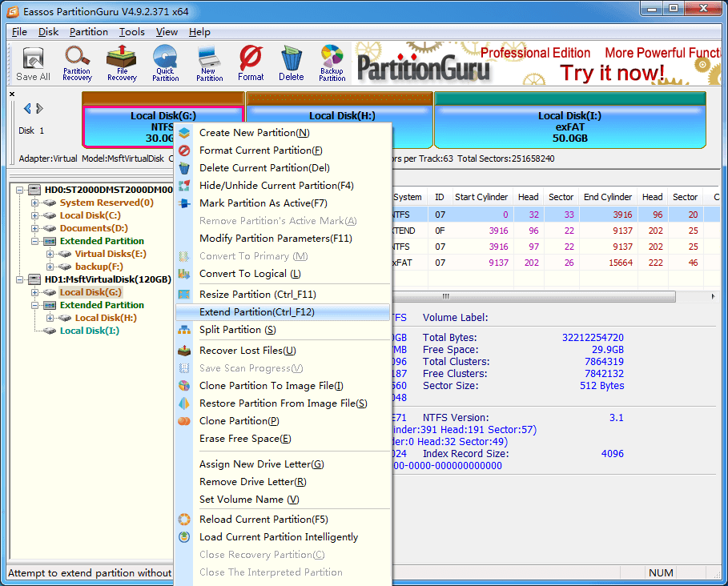Click Create New Partition menu icon
The width and height of the screenshot is (728, 586).
pos(184,133)
